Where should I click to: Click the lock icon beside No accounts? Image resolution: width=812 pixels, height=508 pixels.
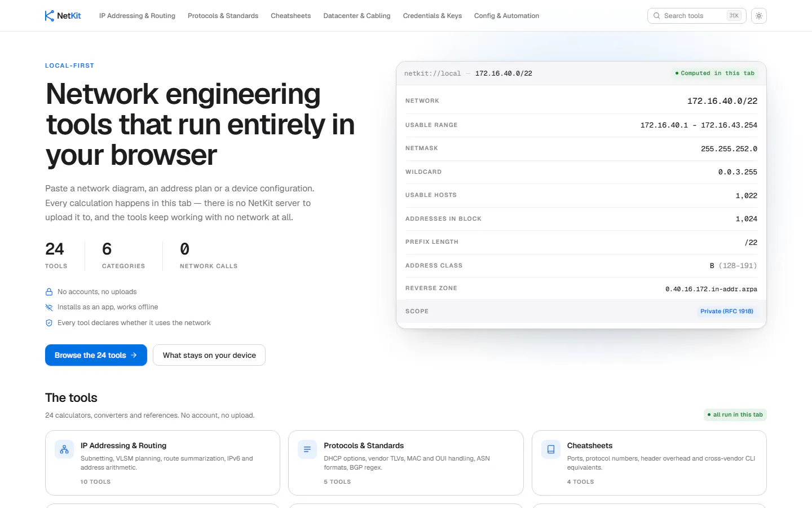pos(49,292)
